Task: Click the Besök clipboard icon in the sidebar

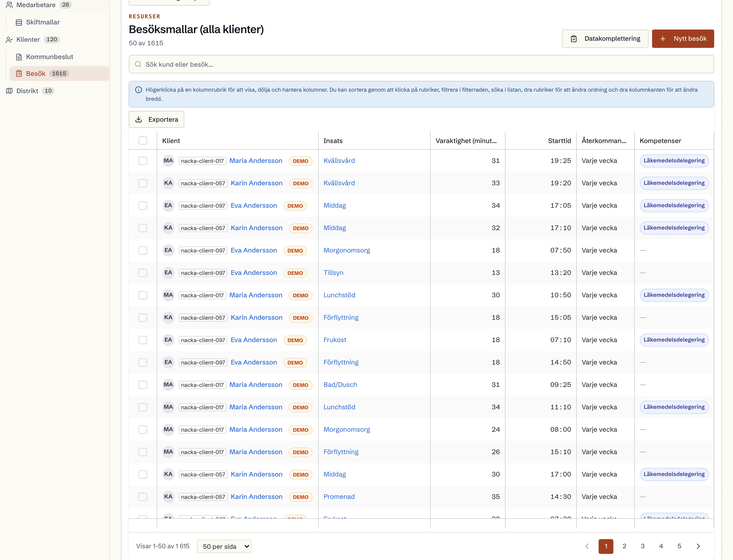Action: coord(19,74)
